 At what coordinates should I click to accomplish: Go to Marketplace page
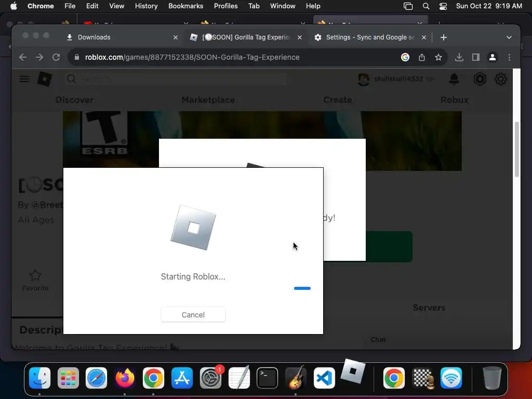pyautogui.click(x=208, y=100)
